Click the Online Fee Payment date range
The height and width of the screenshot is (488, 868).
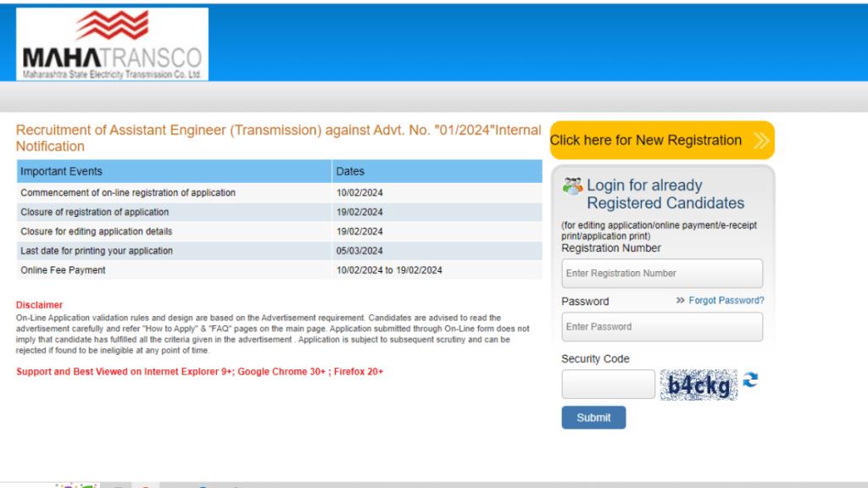click(x=389, y=270)
